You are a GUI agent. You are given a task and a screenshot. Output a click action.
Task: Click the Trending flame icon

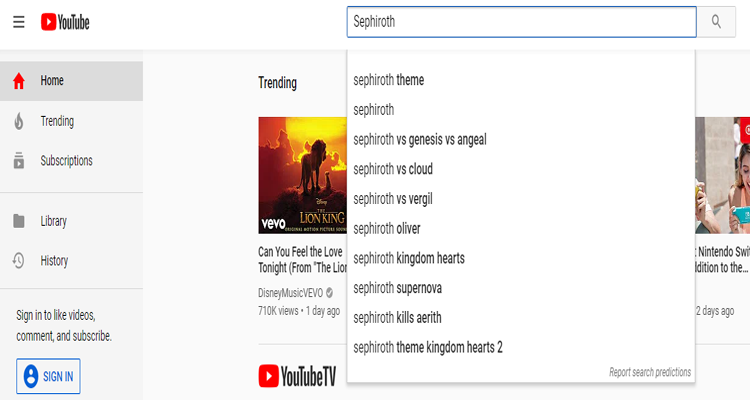(19, 121)
